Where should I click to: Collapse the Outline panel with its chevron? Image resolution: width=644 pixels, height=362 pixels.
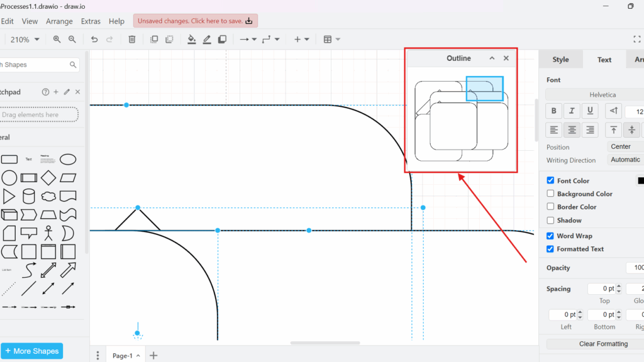click(x=492, y=58)
